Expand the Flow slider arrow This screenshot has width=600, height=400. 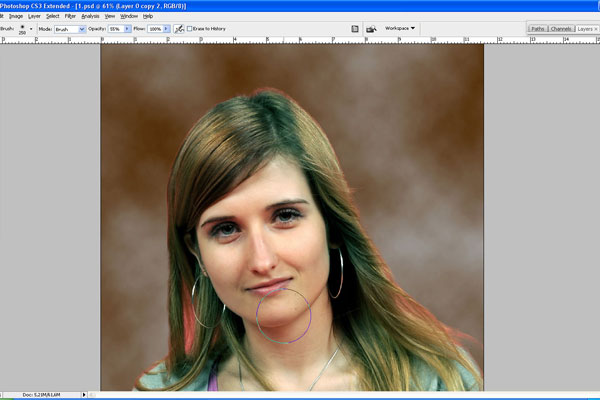169,29
